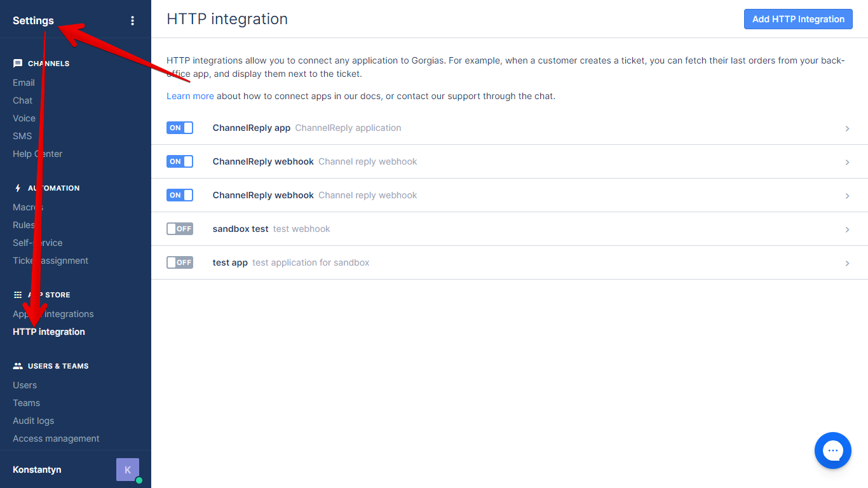The image size is (868, 488).
Task: Enable the sandbox test webhook
Action: [180, 229]
